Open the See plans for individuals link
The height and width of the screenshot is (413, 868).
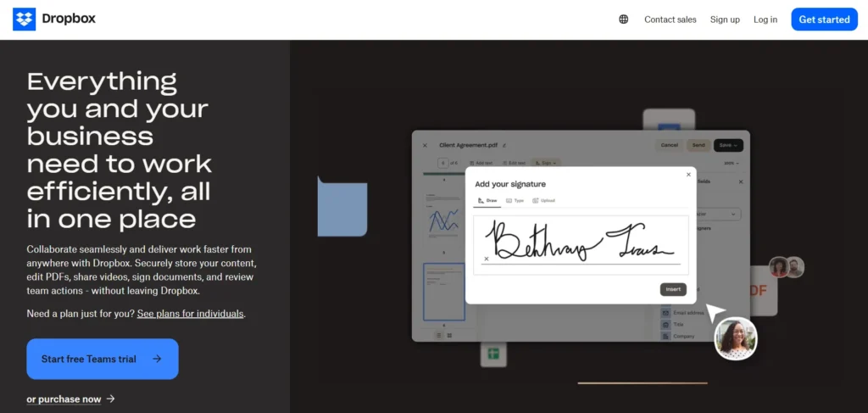coord(190,314)
